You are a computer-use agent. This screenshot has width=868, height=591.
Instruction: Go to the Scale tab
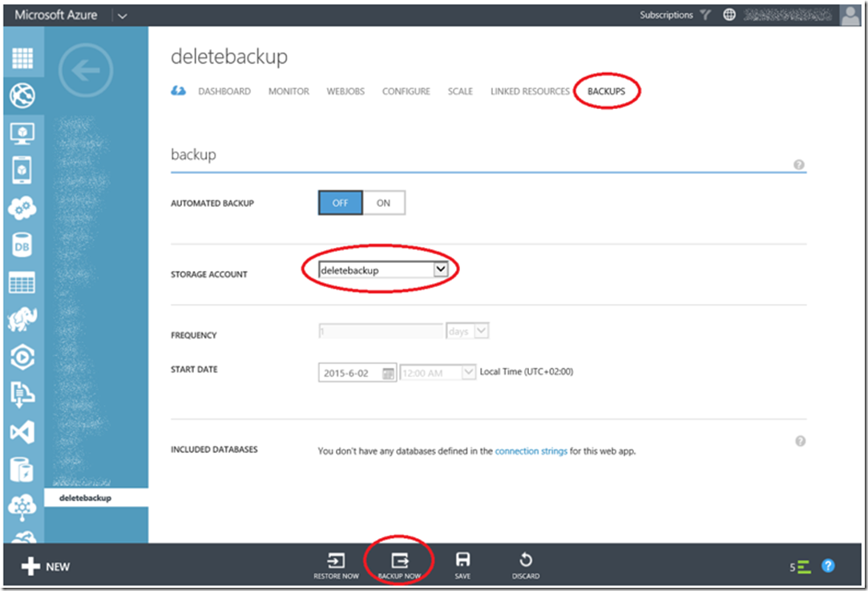click(460, 91)
